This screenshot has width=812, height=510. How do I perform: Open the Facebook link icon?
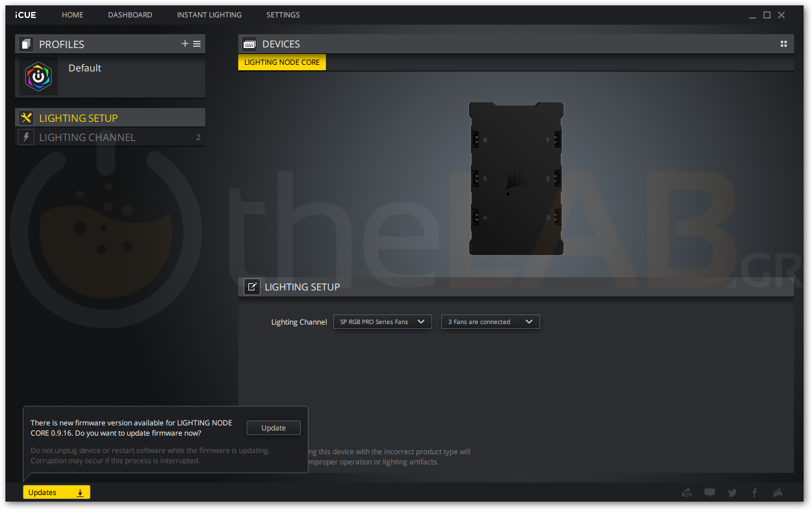click(754, 493)
